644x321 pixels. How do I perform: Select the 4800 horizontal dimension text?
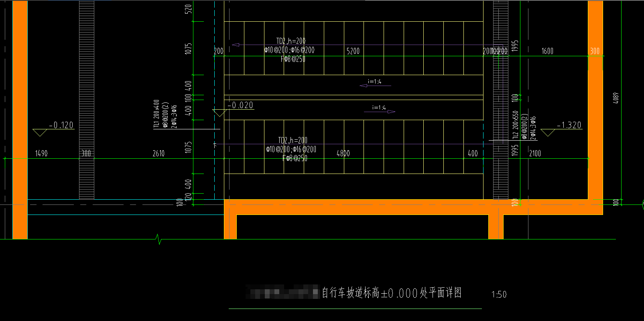pos(343,153)
